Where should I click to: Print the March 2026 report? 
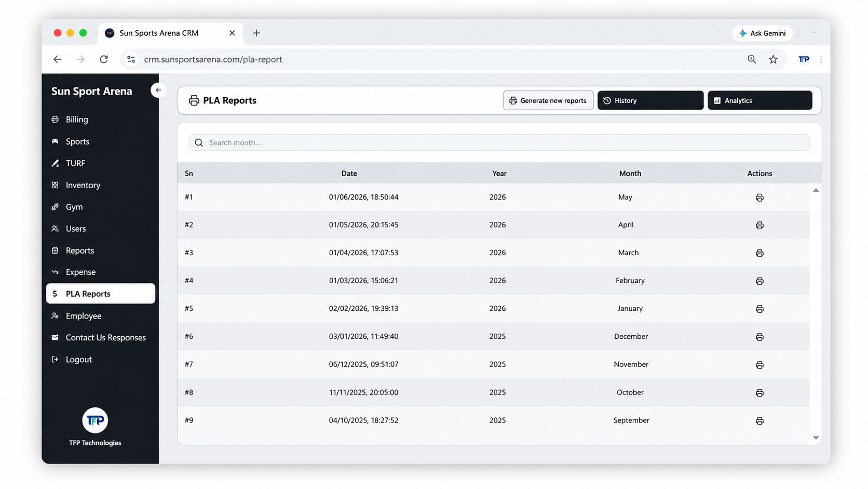[x=759, y=253]
